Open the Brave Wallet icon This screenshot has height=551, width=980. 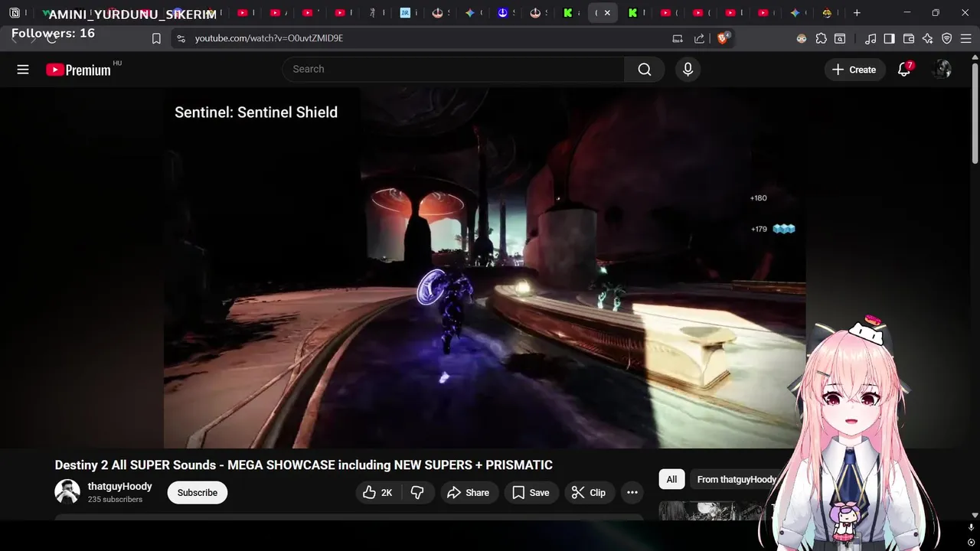(x=909, y=38)
